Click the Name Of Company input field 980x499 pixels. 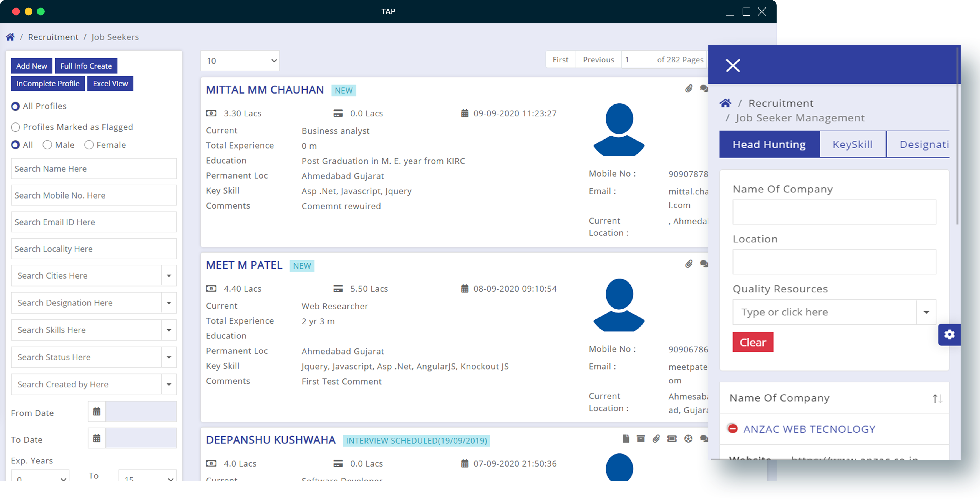834,212
